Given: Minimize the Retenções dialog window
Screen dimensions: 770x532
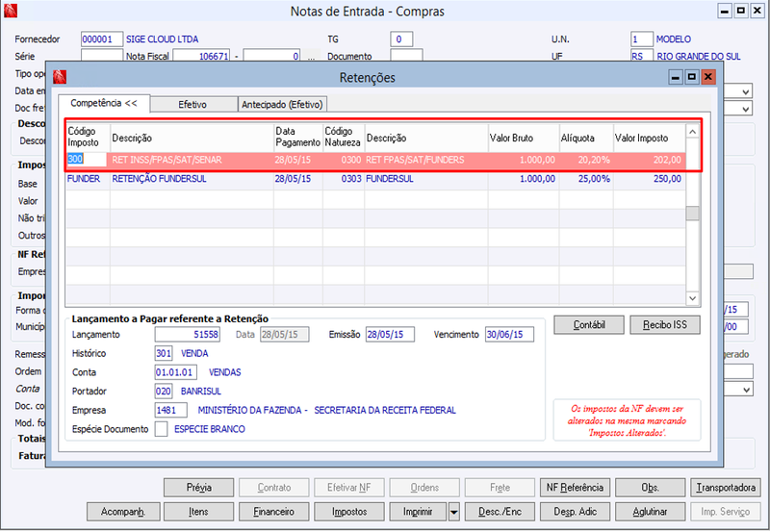Looking at the screenshot, I should [676, 77].
